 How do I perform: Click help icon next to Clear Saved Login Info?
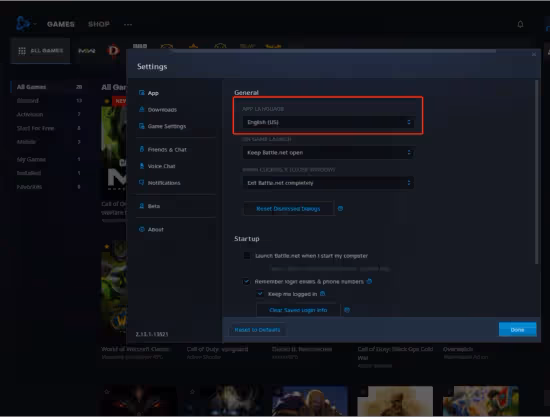click(x=347, y=310)
